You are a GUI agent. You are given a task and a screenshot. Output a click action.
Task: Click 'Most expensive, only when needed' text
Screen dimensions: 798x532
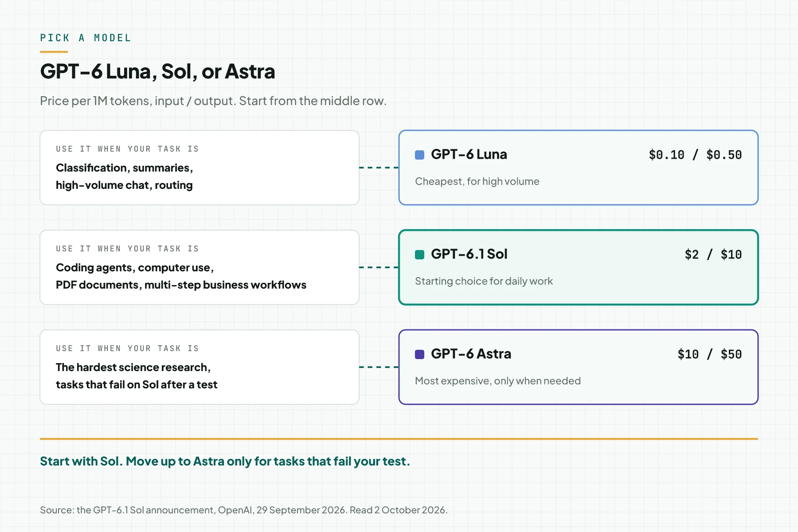tap(497, 381)
